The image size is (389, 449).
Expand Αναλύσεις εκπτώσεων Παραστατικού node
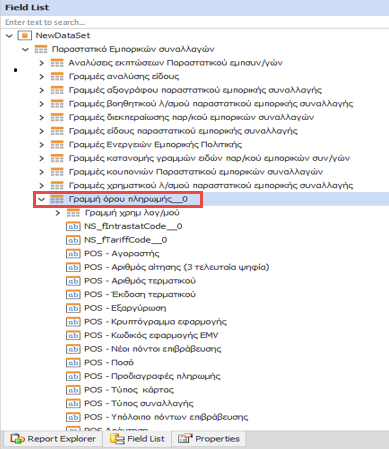(x=41, y=63)
